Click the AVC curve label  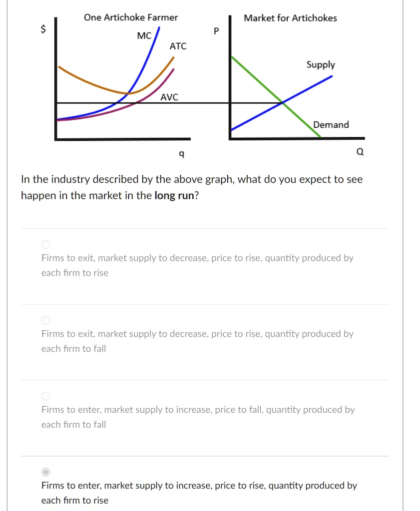click(169, 97)
